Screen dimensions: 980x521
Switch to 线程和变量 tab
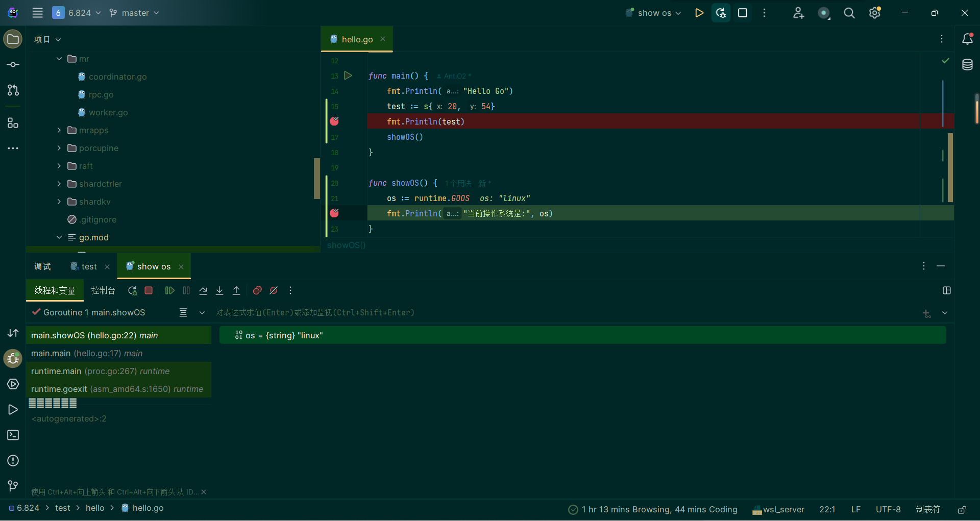click(55, 290)
